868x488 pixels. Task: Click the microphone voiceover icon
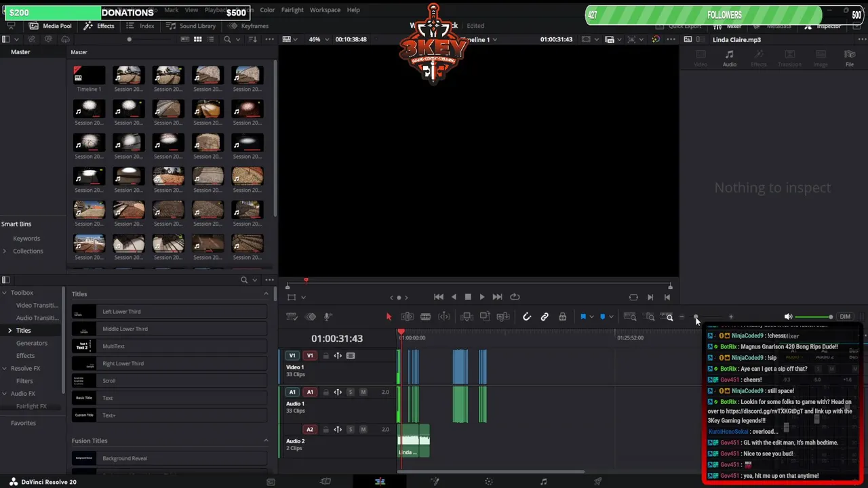pyautogui.click(x=327, y=317)
